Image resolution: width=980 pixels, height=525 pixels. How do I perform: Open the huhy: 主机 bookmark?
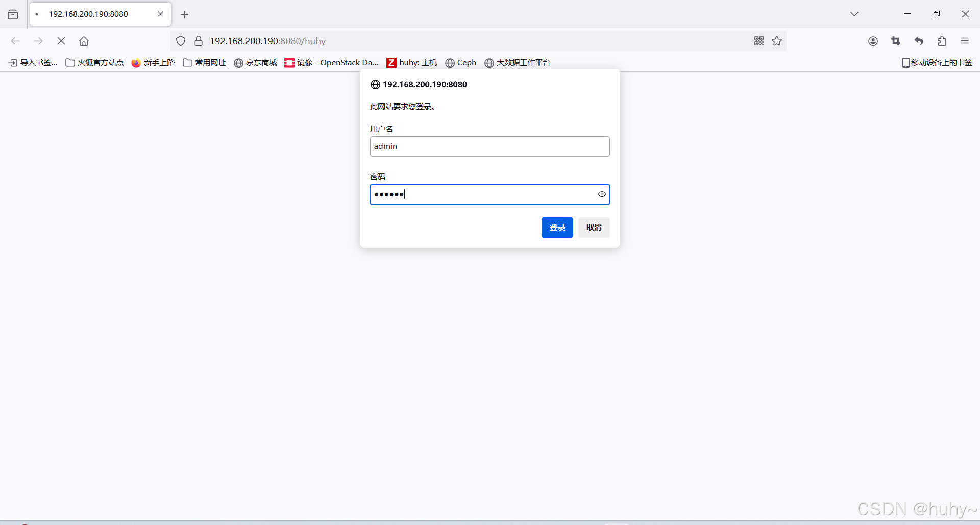tap(412, 63)
